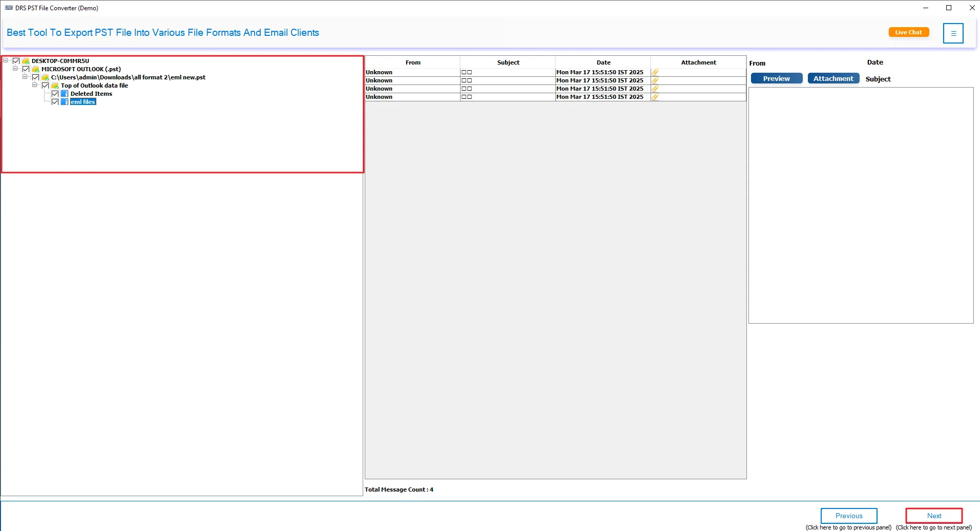The height and width of the screenshot is (531, 980).
Task: Open Live Chat
Action: pos(908,32)
